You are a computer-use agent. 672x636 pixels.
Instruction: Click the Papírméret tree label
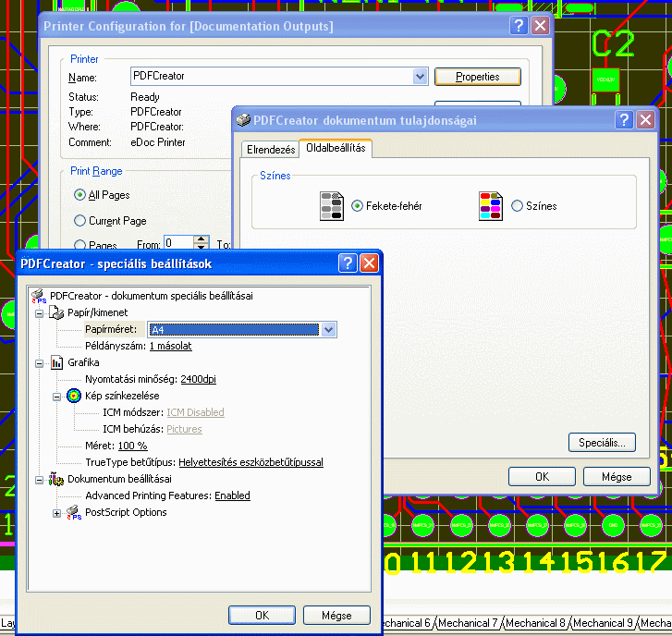[x=111, y=329]
